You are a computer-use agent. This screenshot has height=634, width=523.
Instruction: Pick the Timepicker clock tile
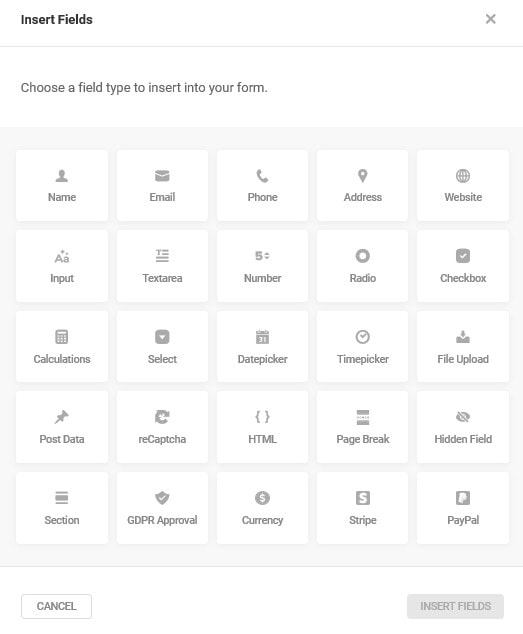(x=362, y=347)
